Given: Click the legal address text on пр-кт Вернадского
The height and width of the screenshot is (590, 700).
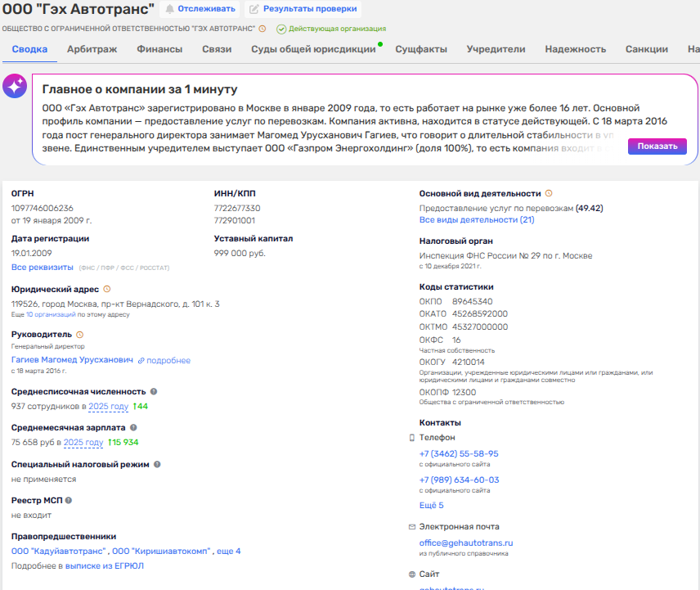Looking at the screenshot, I should [x=115, y=304].
